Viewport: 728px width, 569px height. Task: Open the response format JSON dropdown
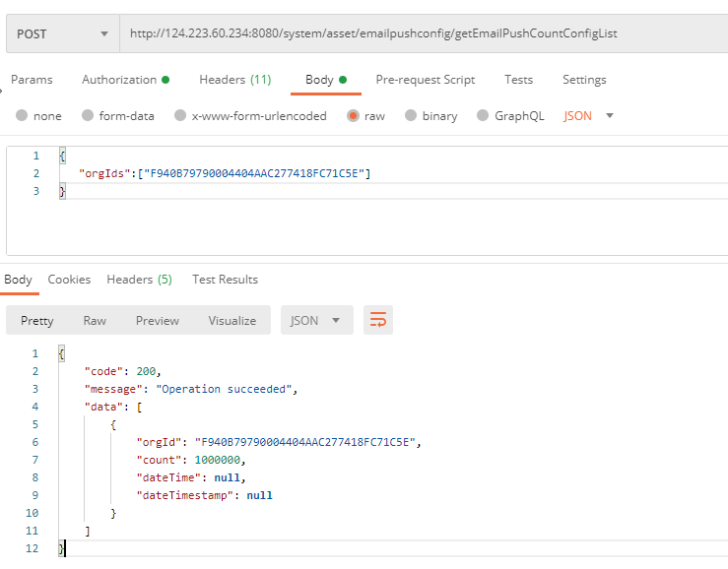point(316,320)
